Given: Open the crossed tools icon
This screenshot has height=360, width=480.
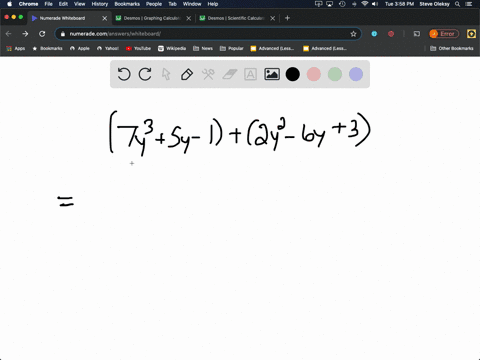Looking at the screenshot, I should tap(208, 74).
